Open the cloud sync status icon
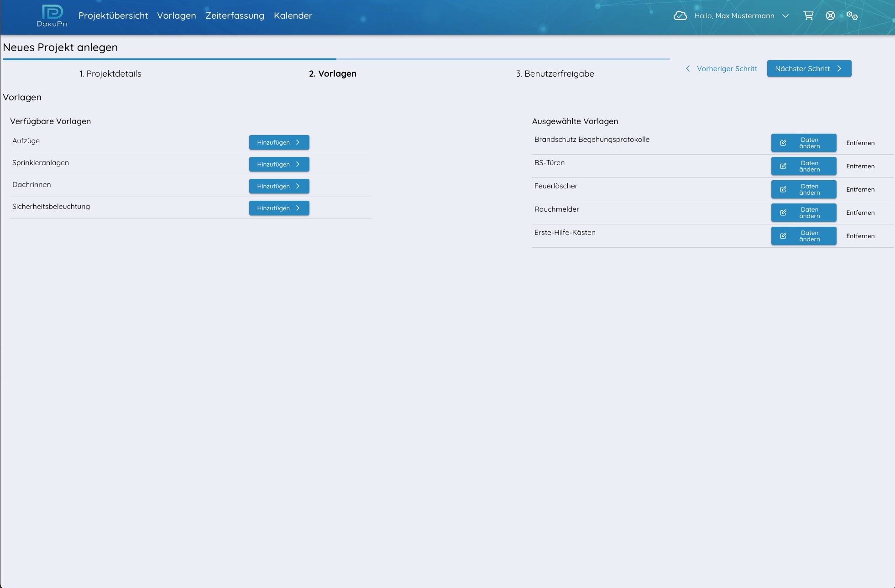The image size is (895, 588). [680, 16]
